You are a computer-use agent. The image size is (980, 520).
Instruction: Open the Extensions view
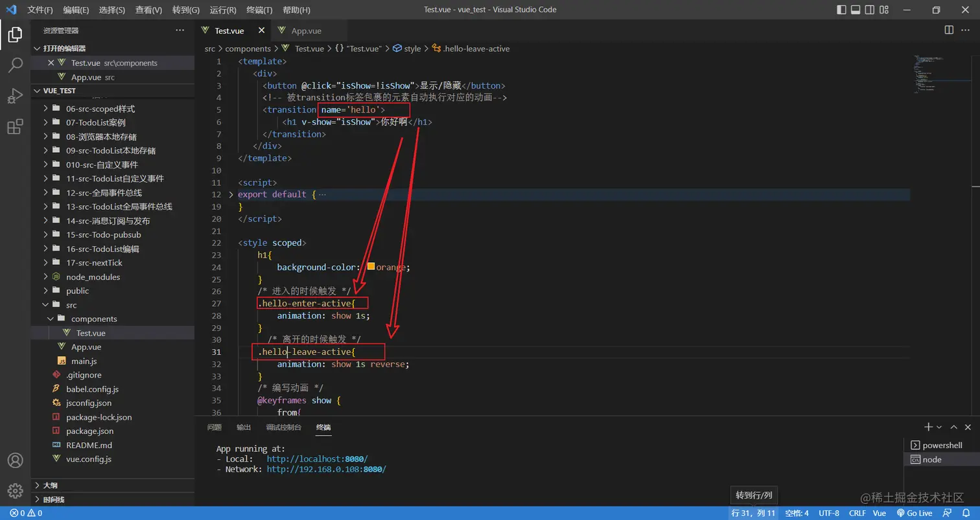(x=15, y=127)
